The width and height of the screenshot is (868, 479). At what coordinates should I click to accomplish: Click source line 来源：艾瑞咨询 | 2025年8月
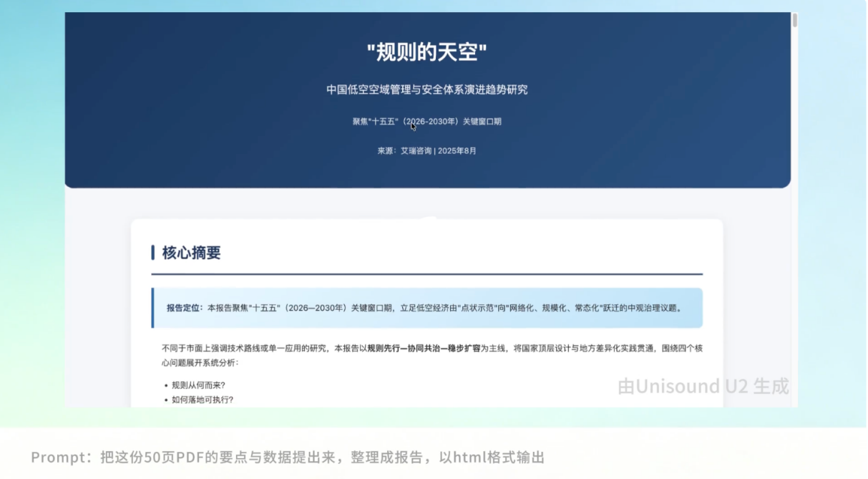pyautogui.click(x=427, y=151)
